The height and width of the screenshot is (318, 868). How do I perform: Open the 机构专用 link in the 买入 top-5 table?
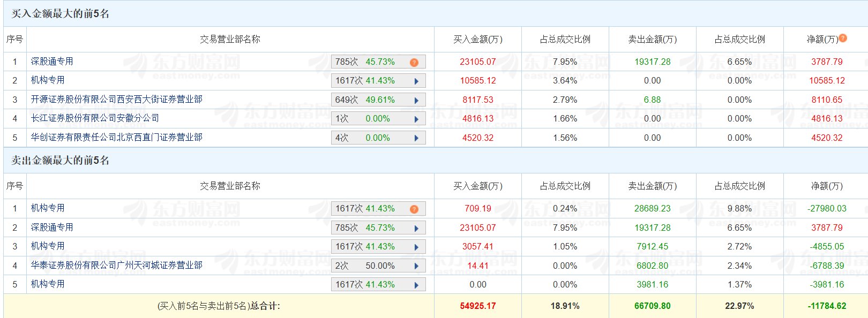[x=48, y=80]
